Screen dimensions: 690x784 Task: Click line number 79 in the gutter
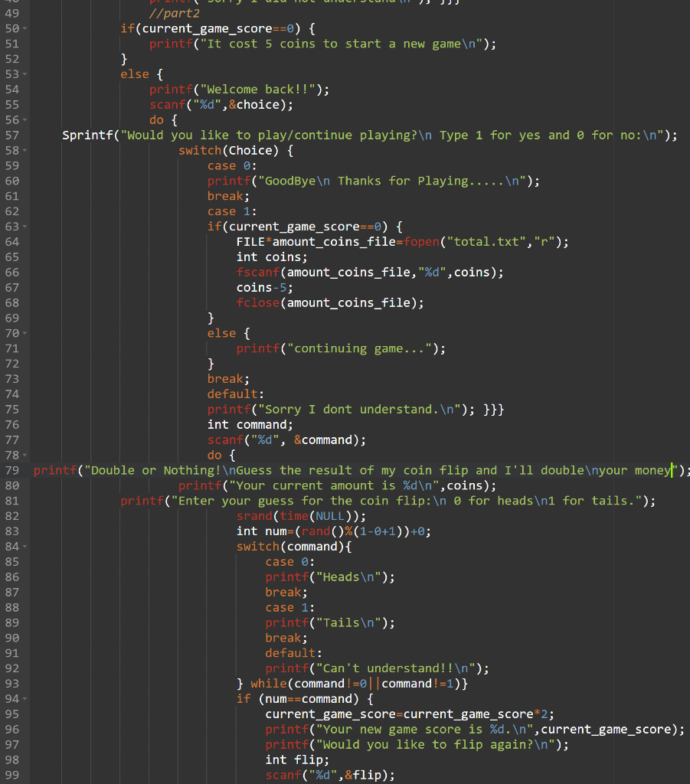tap(12, 471)
